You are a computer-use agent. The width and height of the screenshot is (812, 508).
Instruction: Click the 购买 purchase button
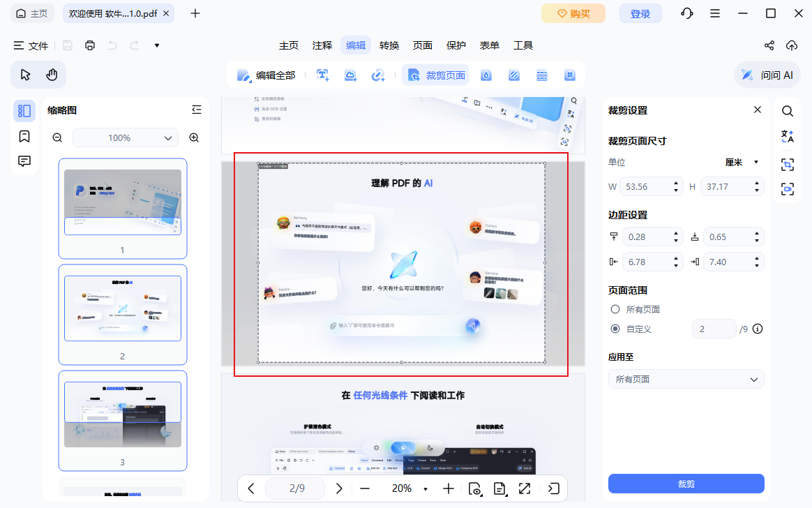click(573, 13)
